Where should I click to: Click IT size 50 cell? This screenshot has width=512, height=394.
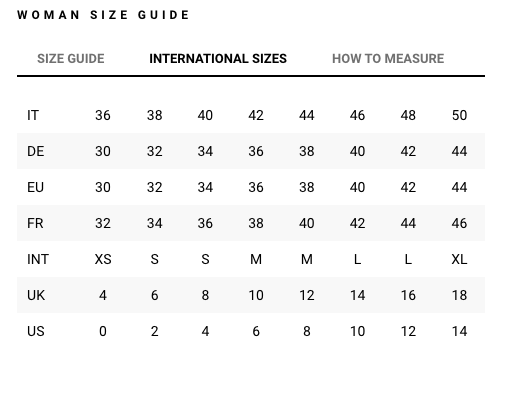(459, 115)
